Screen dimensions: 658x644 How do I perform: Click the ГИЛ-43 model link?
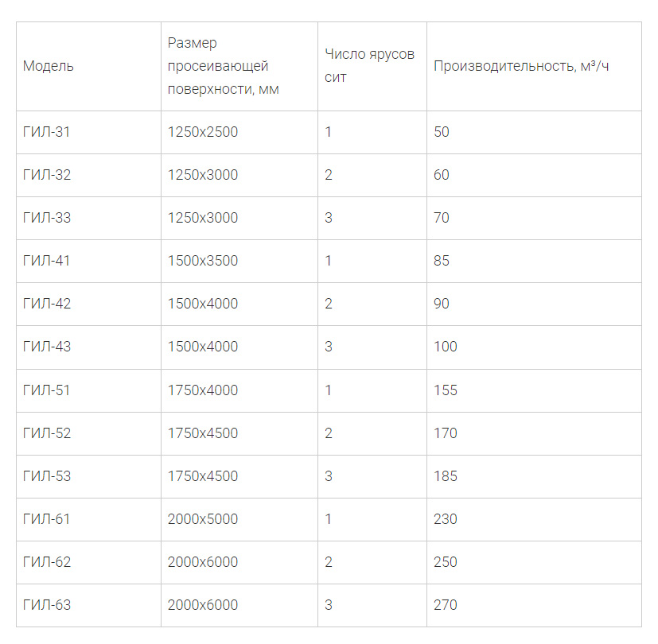point(47,347)
